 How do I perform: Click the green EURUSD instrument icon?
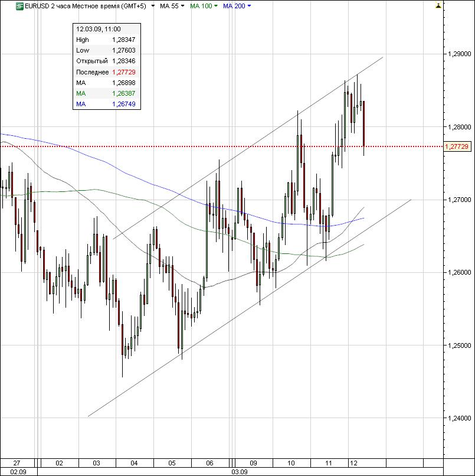coord(19,6)
